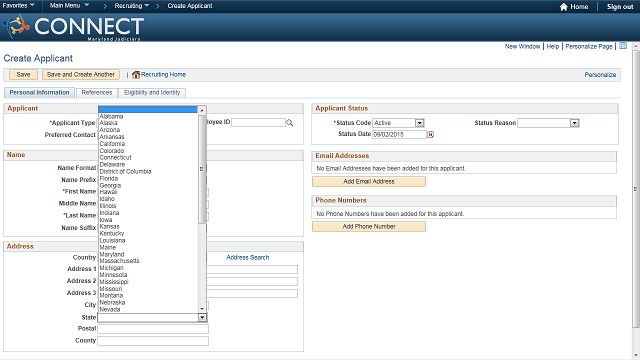
Task: Click the Connect Maryland Judiciary logo
Action: tap(73, 27)
